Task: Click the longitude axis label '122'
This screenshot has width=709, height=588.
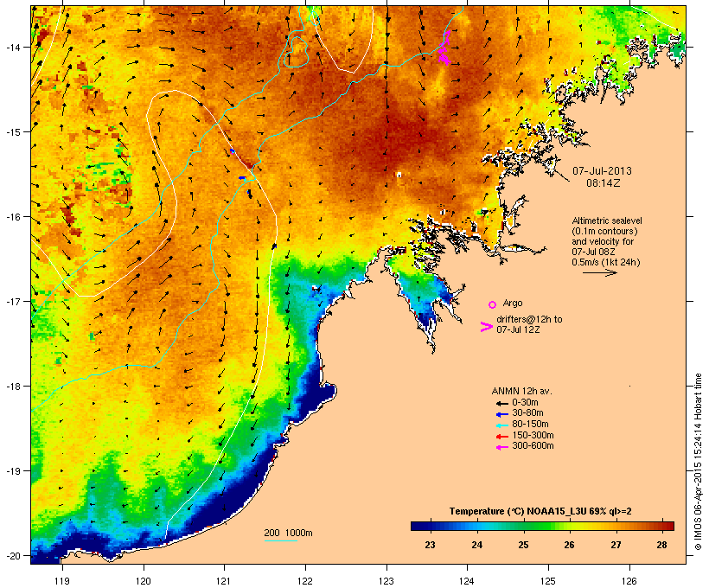Action: pyautogui.click(x=305, y=581)
